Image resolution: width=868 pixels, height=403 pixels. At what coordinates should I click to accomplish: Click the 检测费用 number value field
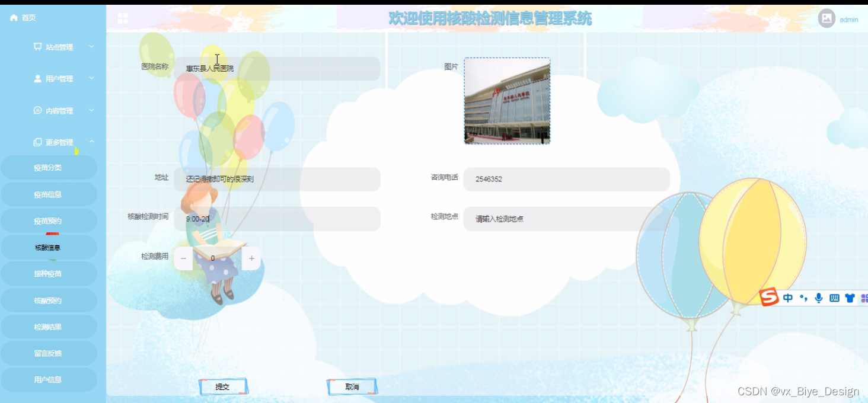[218, 258]
